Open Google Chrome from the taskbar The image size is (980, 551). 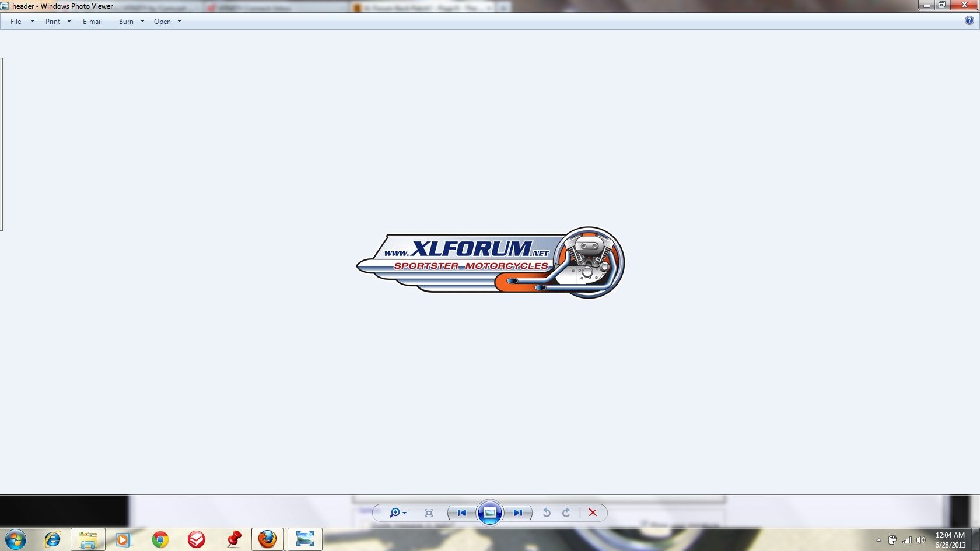point(160,539)
